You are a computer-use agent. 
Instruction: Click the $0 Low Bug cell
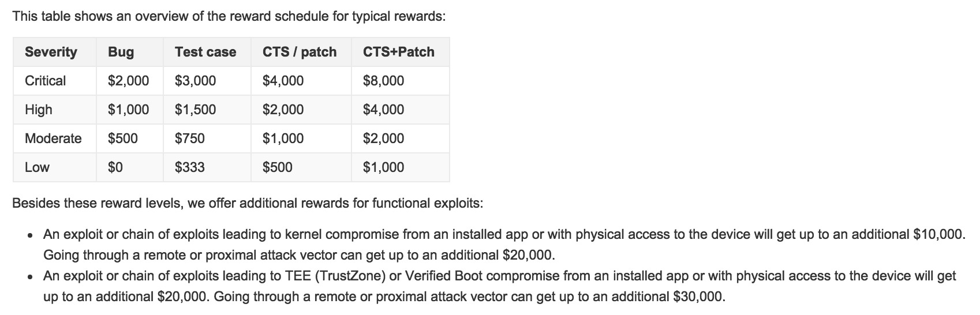click(115, 167)
